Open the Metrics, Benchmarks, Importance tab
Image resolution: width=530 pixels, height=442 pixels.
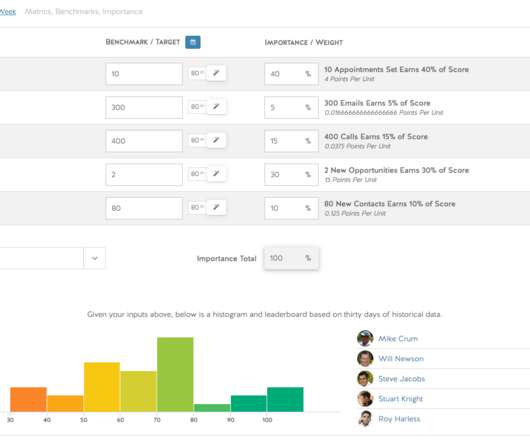[84, 11]
